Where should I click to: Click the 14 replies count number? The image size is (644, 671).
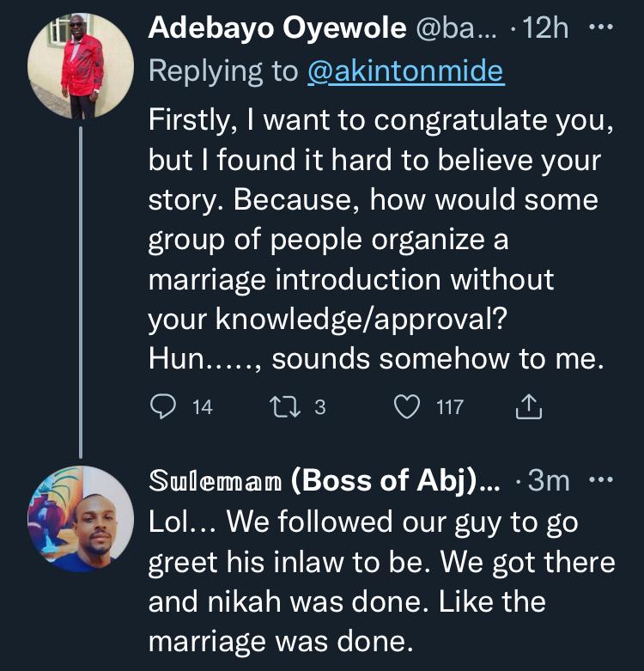pos(203,407)
